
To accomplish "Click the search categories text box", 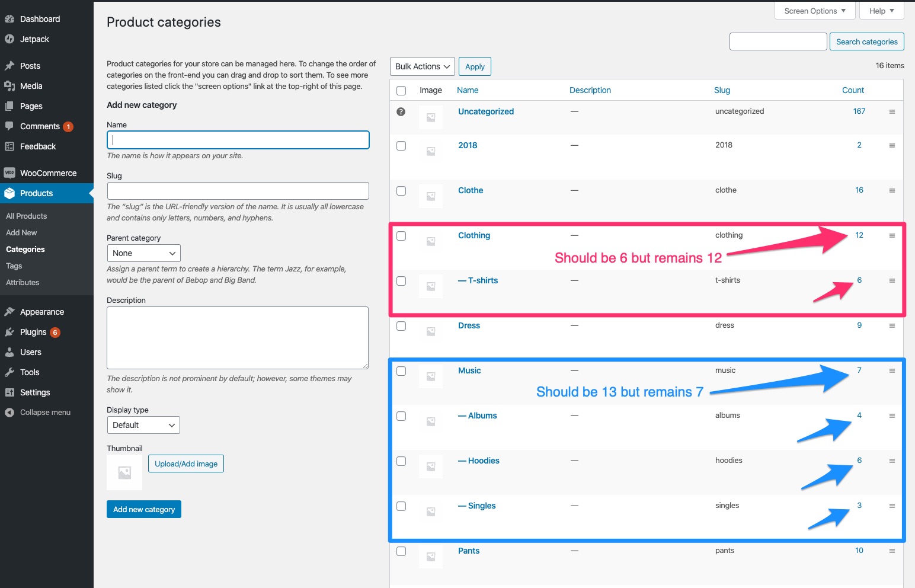I will tap(778, 41).
